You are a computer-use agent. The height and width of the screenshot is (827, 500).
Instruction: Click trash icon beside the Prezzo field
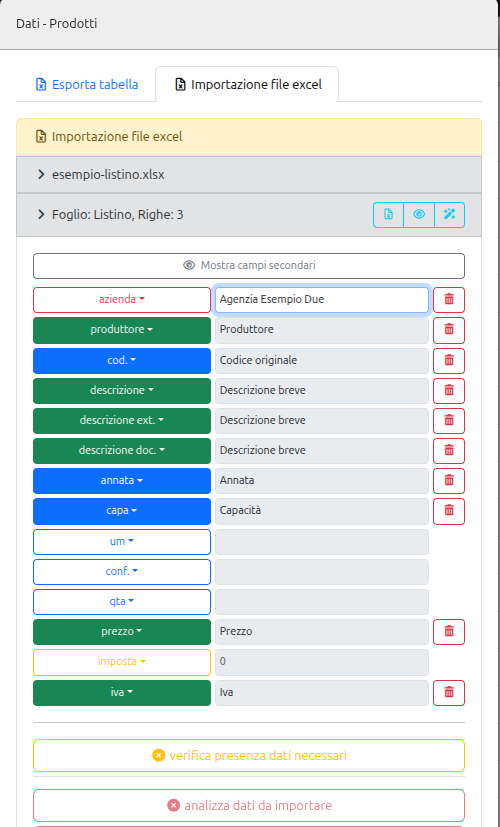pos(449,631)
